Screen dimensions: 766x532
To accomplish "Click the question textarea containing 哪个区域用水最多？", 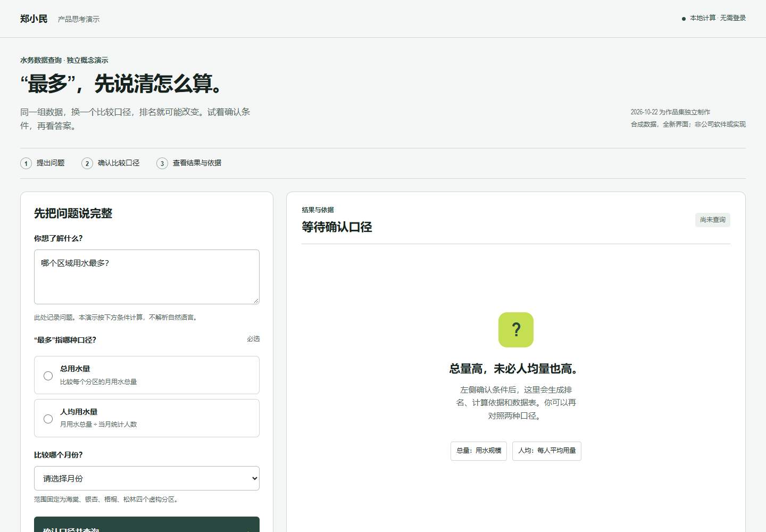I will click(x=147, y=277).
